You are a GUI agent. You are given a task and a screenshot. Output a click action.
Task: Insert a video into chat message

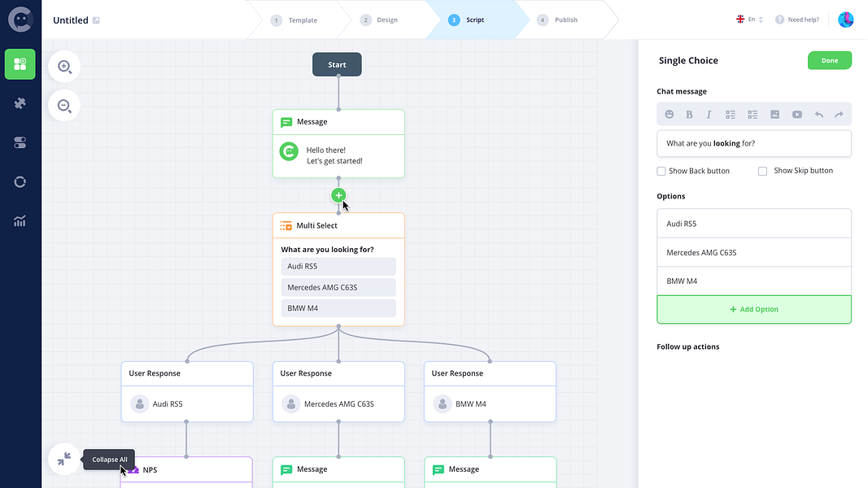click(x=797, y=115)
